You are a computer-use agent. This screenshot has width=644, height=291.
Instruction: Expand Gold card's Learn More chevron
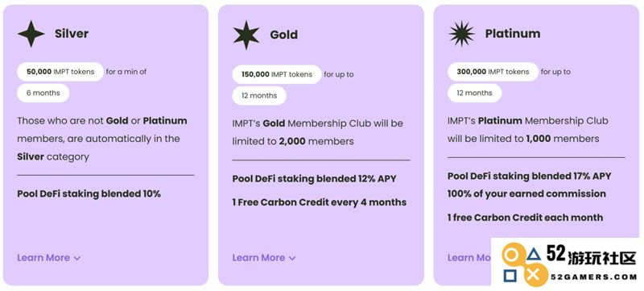(x=292, y=259)
